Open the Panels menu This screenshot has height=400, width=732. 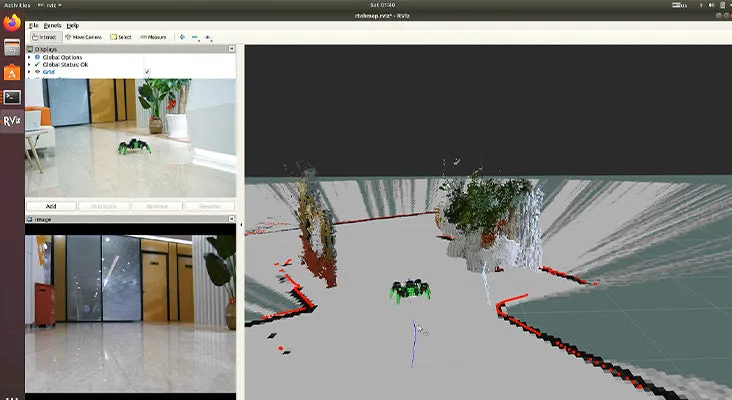52,25
